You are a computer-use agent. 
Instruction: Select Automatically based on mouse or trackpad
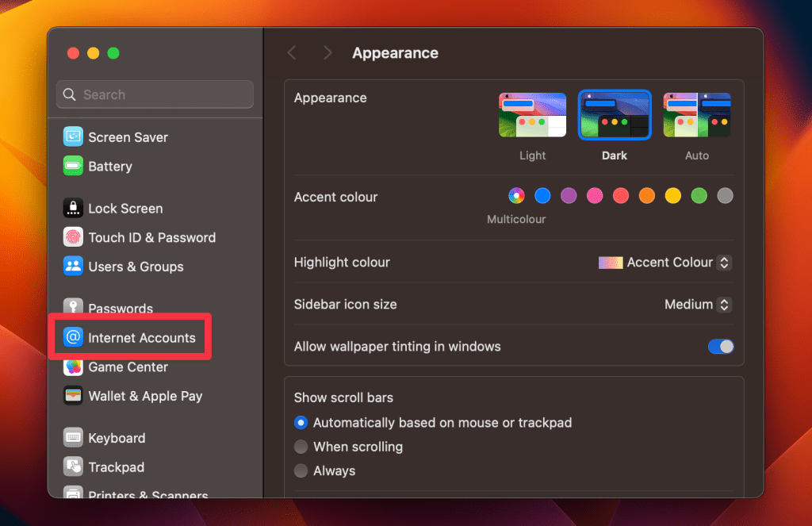coord(301,422)
